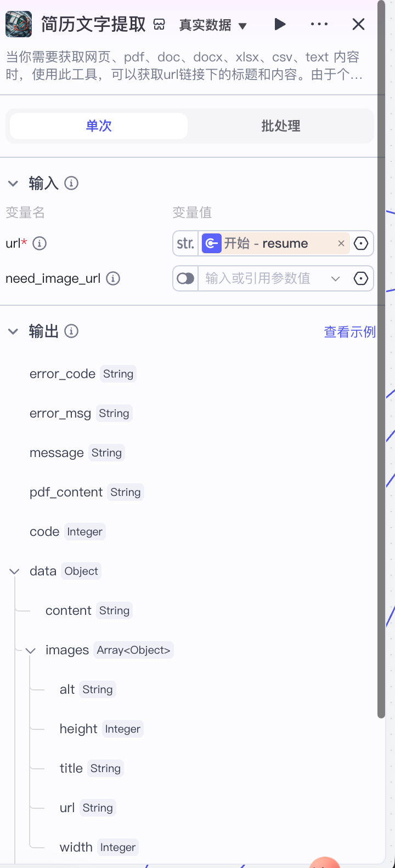
Task: Click the 查看示例 link
Action: coord(349,332)
